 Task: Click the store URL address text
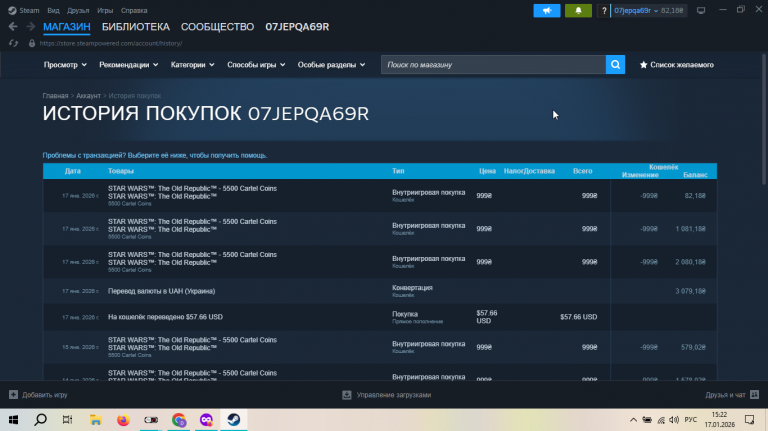tap(111, 43)
